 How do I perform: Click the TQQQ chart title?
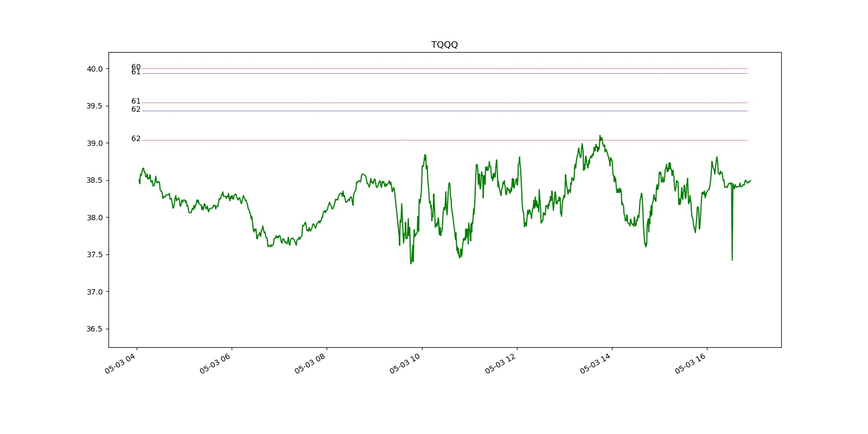[444, 45]
